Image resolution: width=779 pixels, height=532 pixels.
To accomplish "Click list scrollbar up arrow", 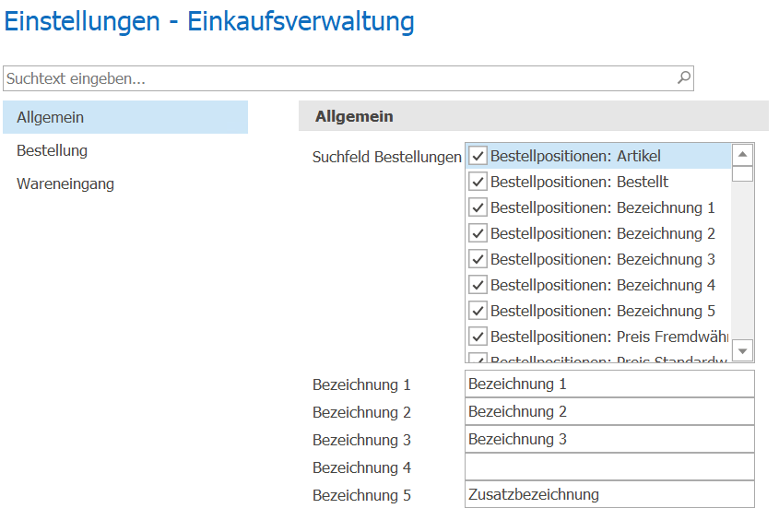I will point(743,155).
